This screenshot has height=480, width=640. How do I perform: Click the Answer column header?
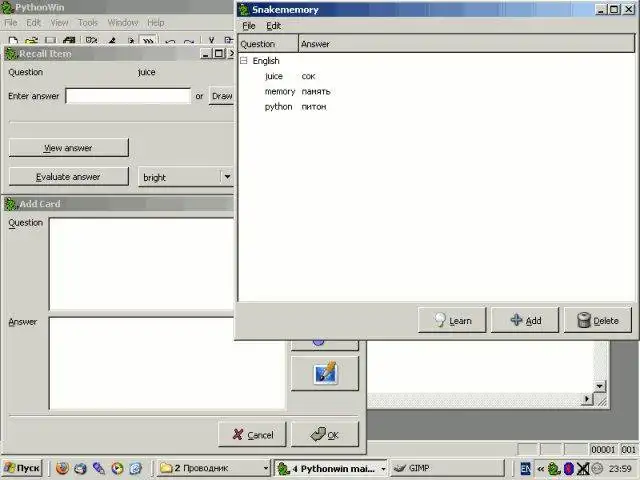(467, 44)
